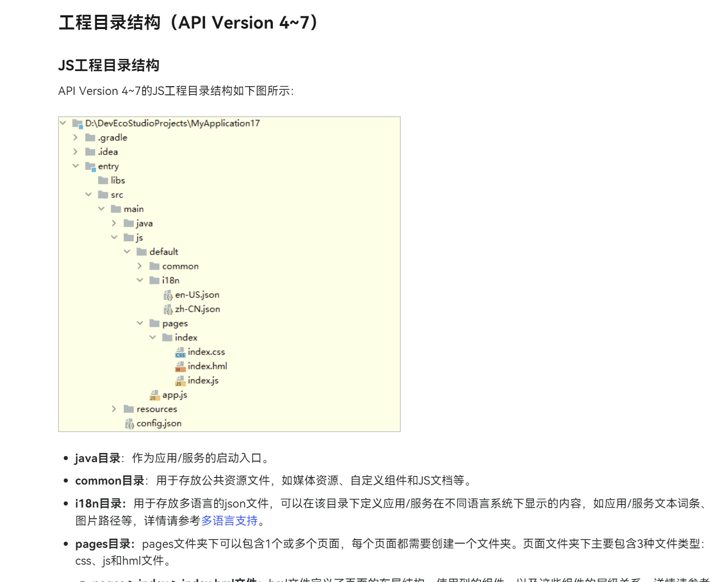Screen dimensions: 728x582
Task: Click the common目录 bold term
Action: click(110, 480)
